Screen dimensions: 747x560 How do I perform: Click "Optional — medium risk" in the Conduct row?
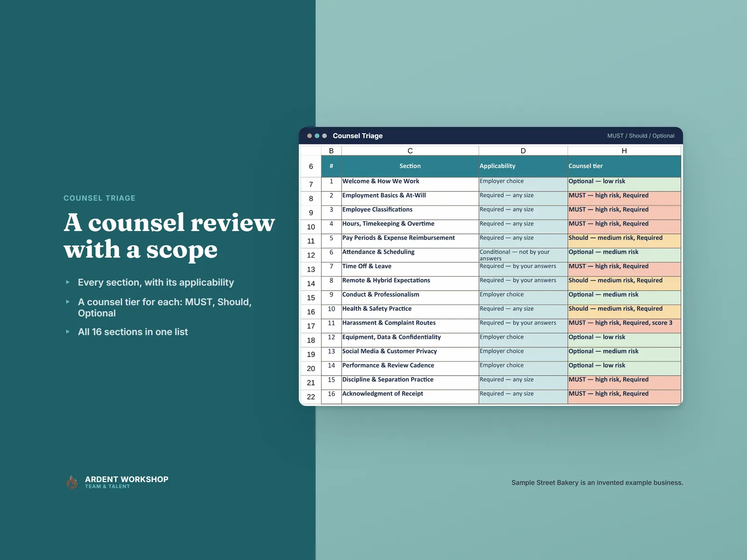[624, 298]
